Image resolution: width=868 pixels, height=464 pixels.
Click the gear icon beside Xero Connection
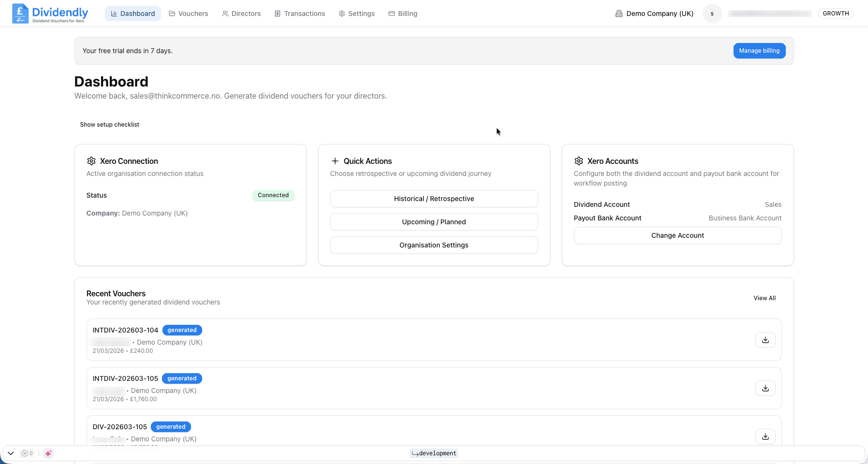pyautogui.click(x=91, y=161)
